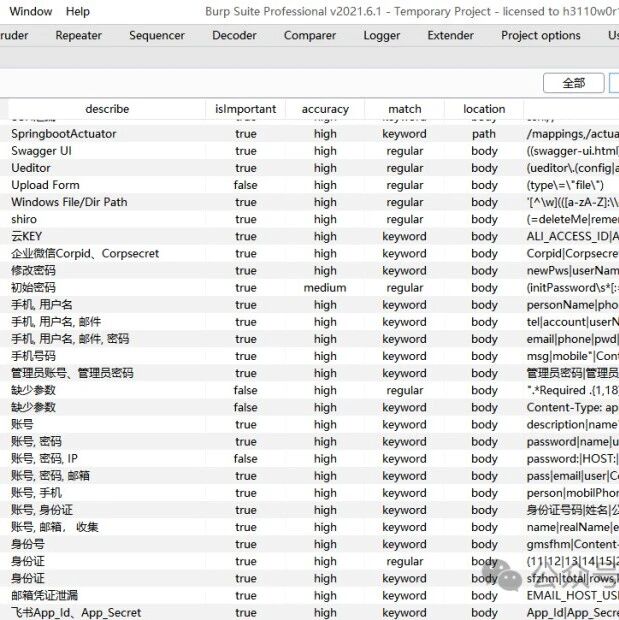Sort by the describe column header

(x=107, y=109)
